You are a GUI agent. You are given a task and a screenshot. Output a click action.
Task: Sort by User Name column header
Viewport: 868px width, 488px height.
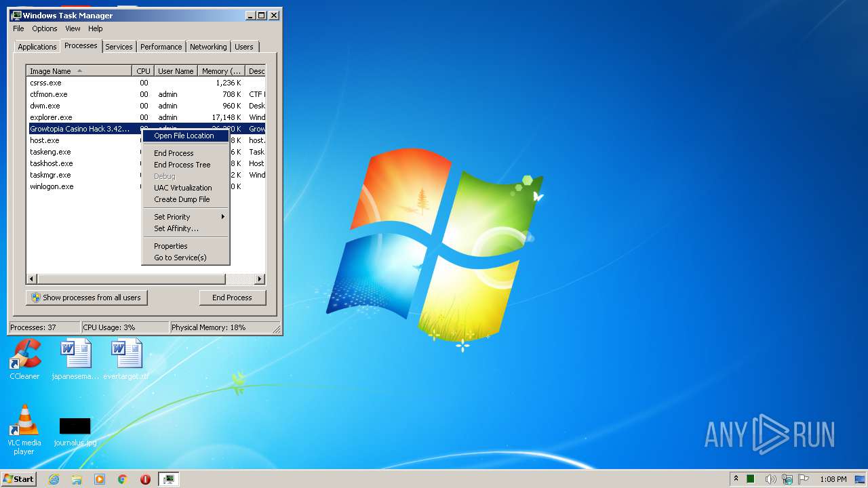pyautogui.click(x=176, y=71)
